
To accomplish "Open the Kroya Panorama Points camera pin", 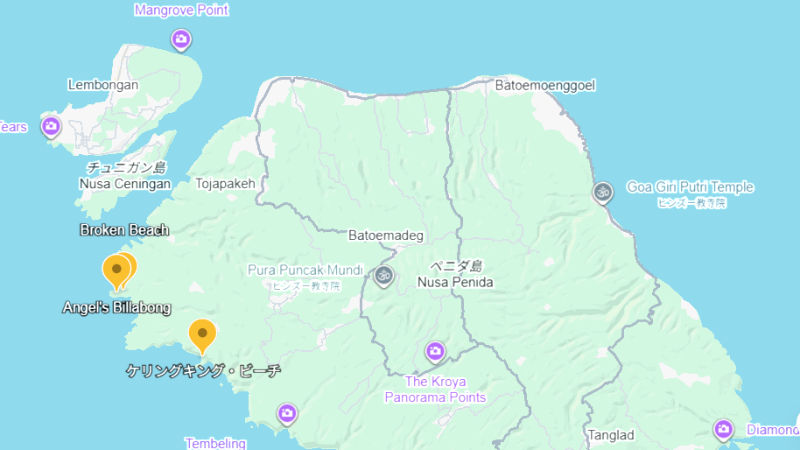I will [435, 352].
